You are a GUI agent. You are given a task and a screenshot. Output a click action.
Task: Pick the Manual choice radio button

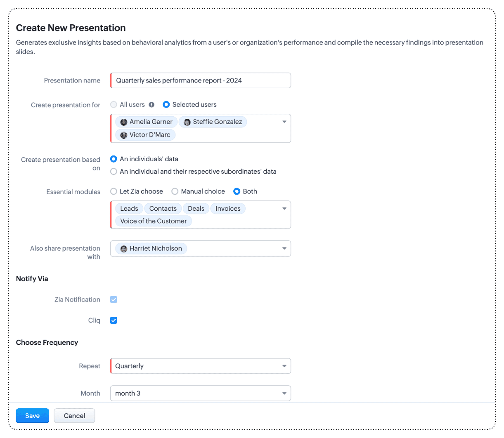tap(175, 191)
